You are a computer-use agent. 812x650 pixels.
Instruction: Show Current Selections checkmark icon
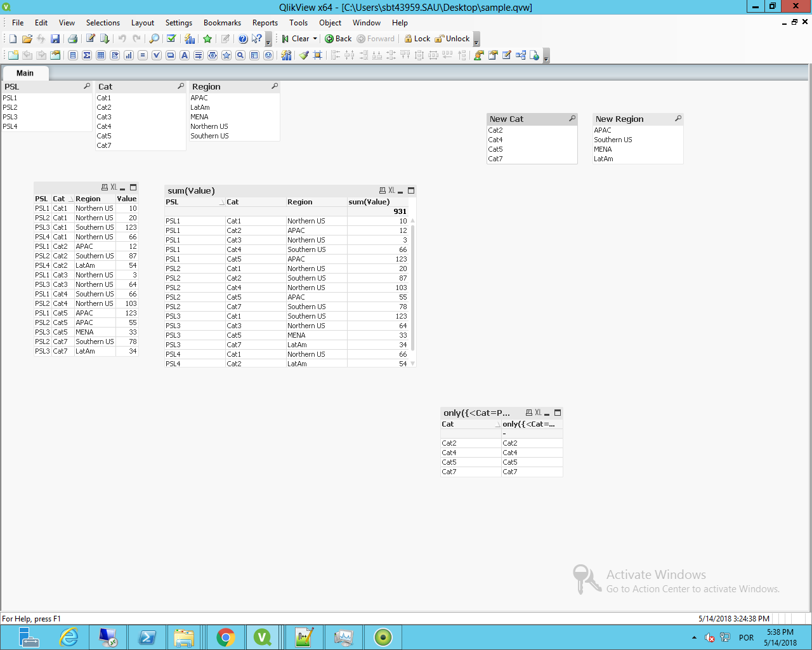point(171,39)
